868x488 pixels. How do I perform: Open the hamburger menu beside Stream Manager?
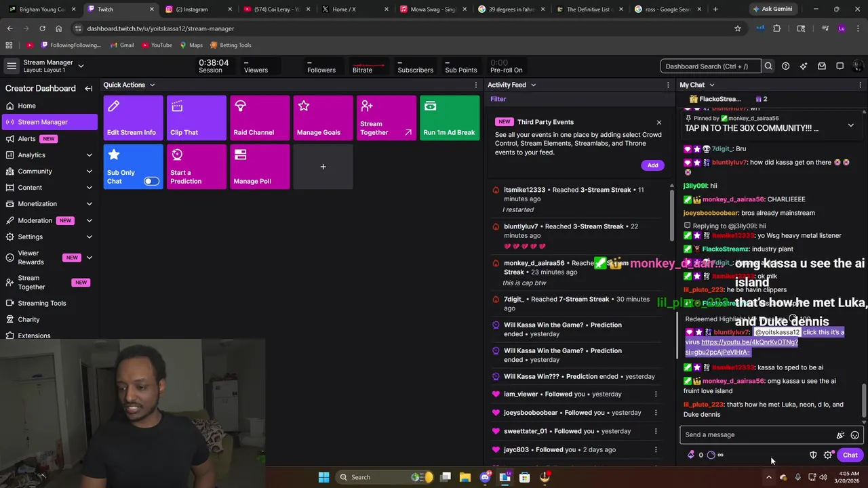[x=11, y=66]
